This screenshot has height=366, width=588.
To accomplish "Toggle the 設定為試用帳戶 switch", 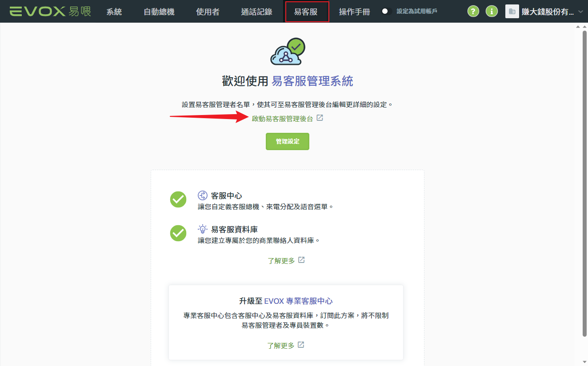I will coord(386,12).
